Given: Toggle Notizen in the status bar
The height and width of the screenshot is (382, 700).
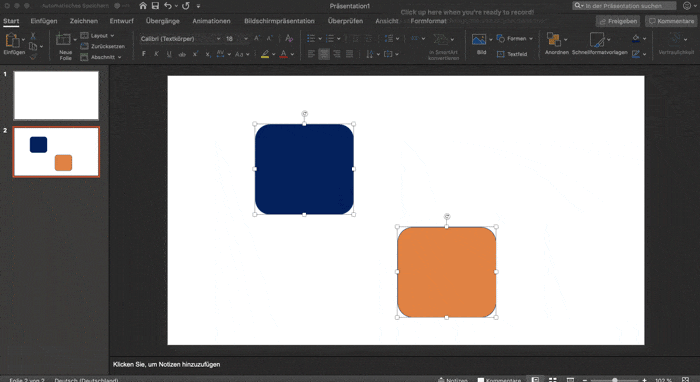Looking at the screenshot, I should pyautogui.click(x=452, y=380).
